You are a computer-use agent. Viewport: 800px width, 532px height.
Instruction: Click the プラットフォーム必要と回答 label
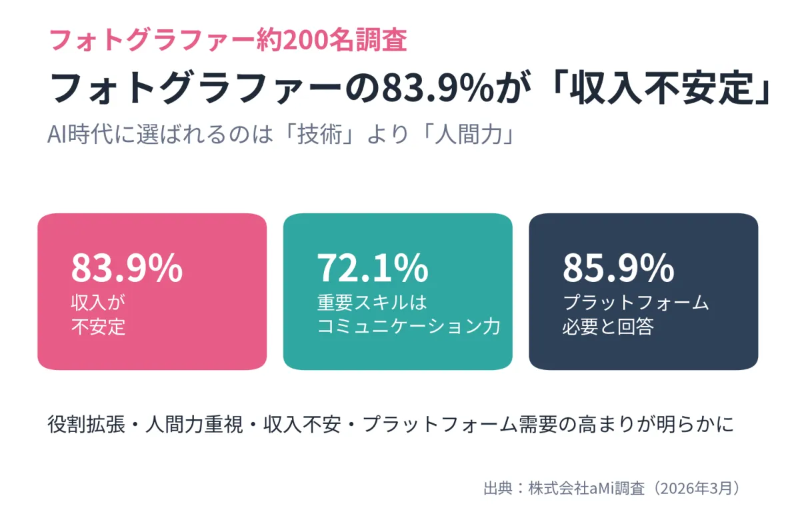(x=635, y=315)
